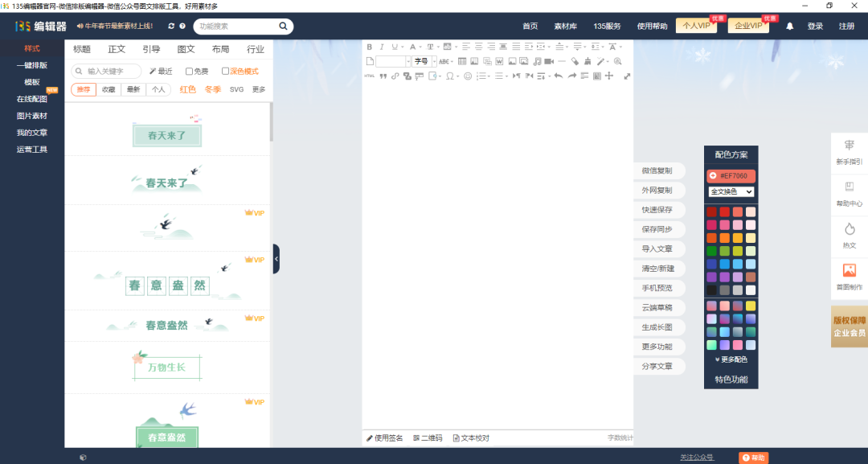The width and height of the screenshot is (868, 464).
Task: Justify the text alignment
Action: click(516, 47)
